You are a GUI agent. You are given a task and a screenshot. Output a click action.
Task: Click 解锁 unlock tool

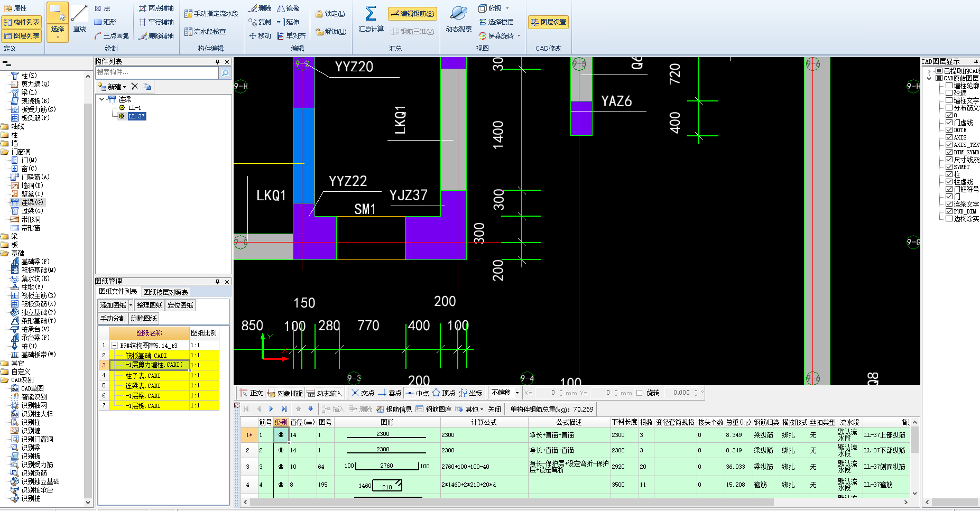(331, 32)
